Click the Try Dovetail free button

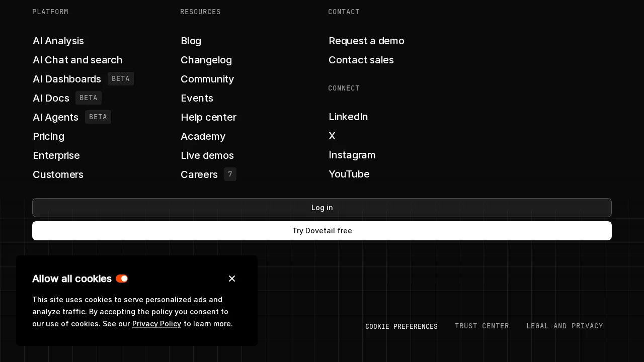pos(322,231)
